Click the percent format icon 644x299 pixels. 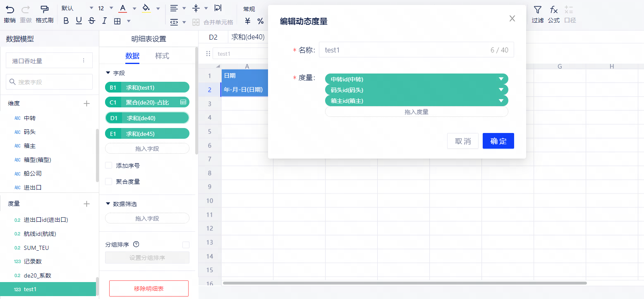coord(261,21)
